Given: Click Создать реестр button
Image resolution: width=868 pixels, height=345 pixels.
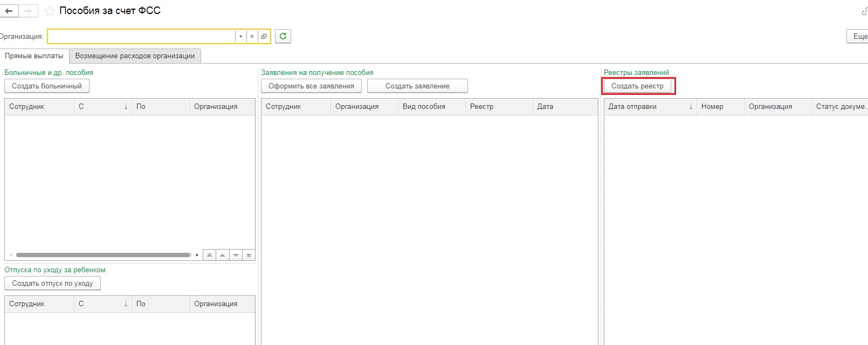Looking at the screenshot, I should point(637,86).
